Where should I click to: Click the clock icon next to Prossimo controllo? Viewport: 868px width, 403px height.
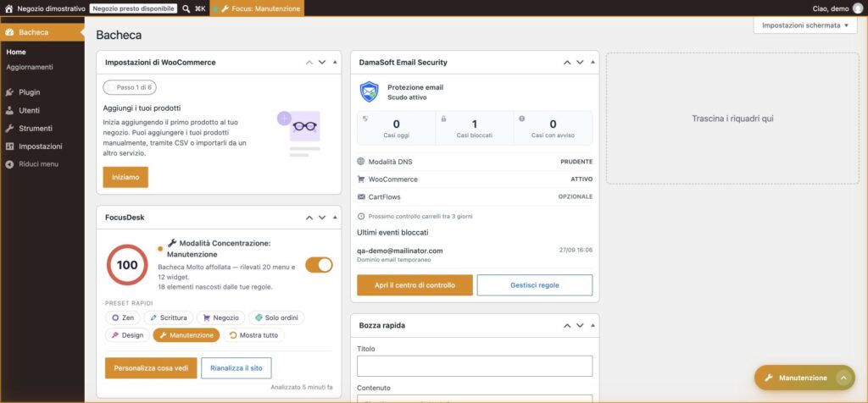[x=361, y=216]
